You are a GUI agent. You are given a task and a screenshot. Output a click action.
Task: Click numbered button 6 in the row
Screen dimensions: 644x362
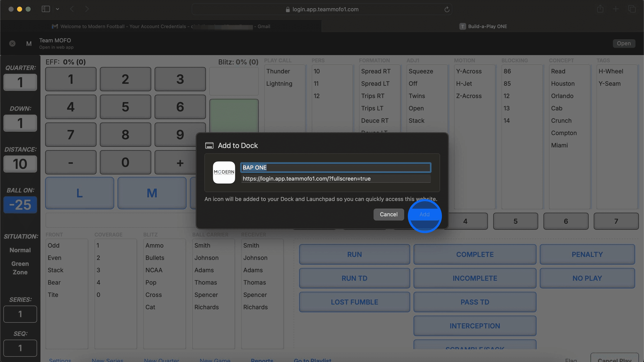click(x=566, y=221)
